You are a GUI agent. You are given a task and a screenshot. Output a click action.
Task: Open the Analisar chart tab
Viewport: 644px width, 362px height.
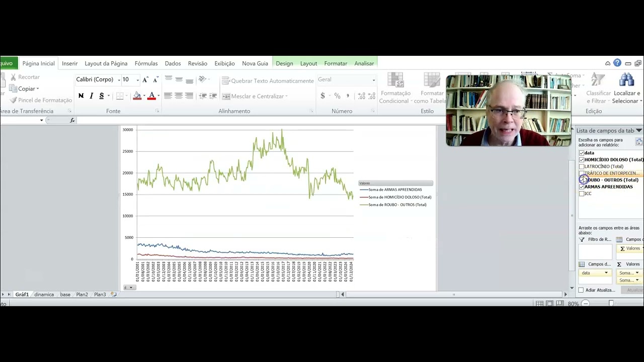364,63
